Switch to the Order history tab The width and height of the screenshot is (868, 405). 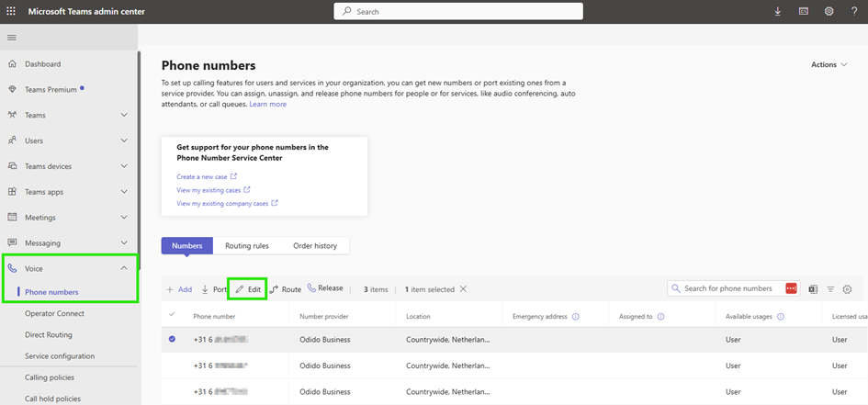(x=314, y=246)
